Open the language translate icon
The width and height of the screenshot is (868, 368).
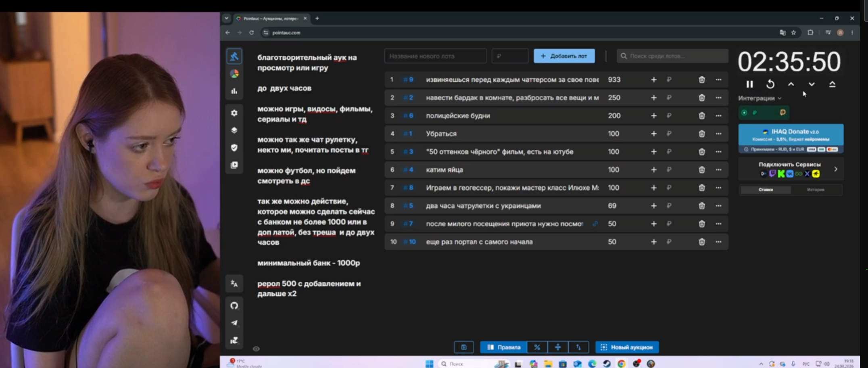234,284
